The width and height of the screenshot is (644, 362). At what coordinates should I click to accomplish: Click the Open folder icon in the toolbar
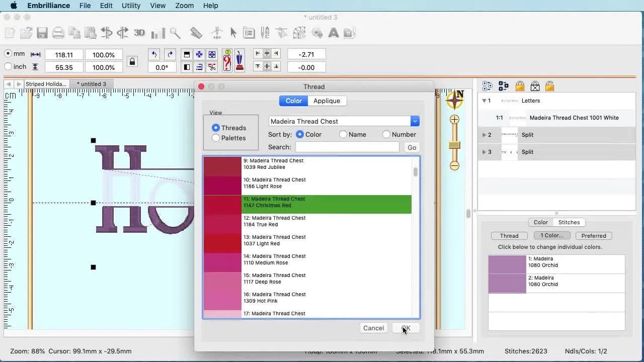coord(26,33)
